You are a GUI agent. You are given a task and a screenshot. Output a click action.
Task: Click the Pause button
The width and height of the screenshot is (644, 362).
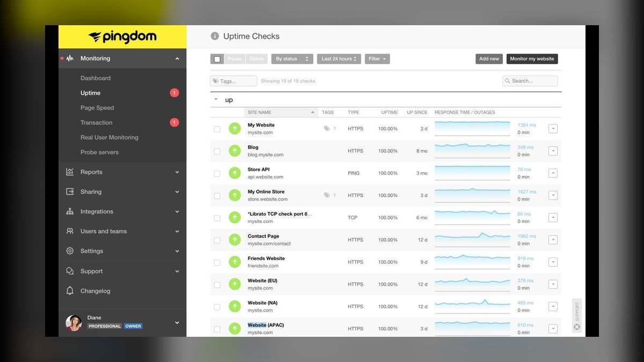click(235, 59)
